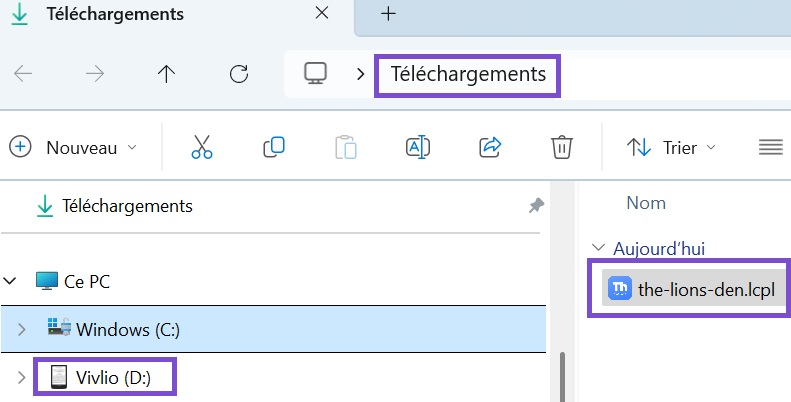Select the the-lions-den.lcpl file

pyautogui.click(x=706, y=290)
